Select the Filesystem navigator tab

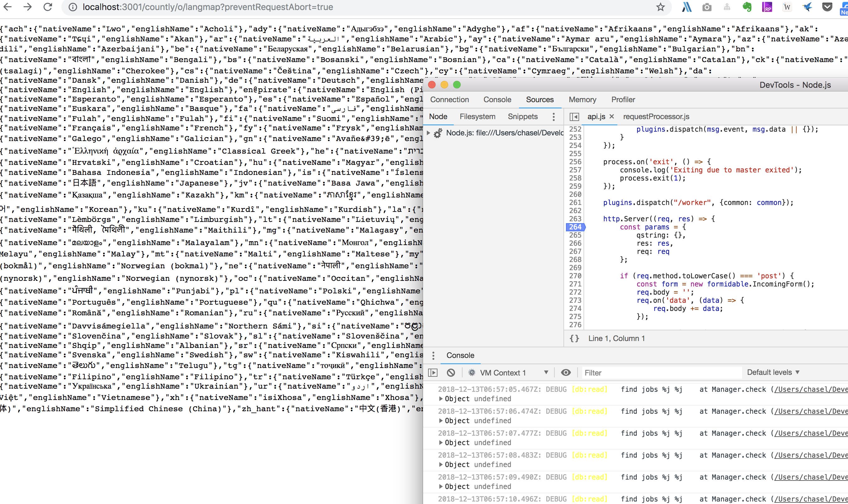coord(477,117)
